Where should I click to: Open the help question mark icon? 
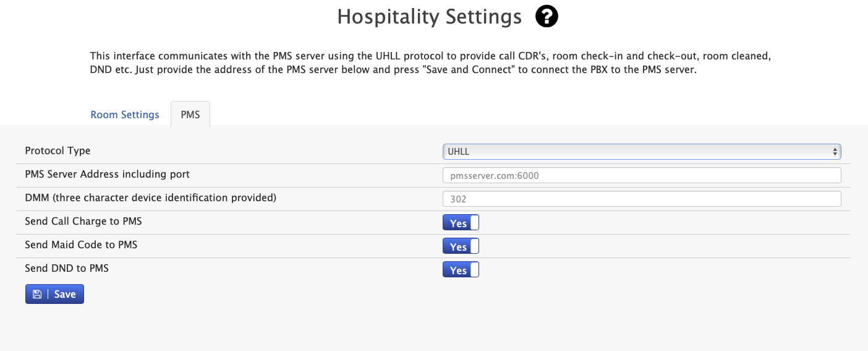[547, 17]
